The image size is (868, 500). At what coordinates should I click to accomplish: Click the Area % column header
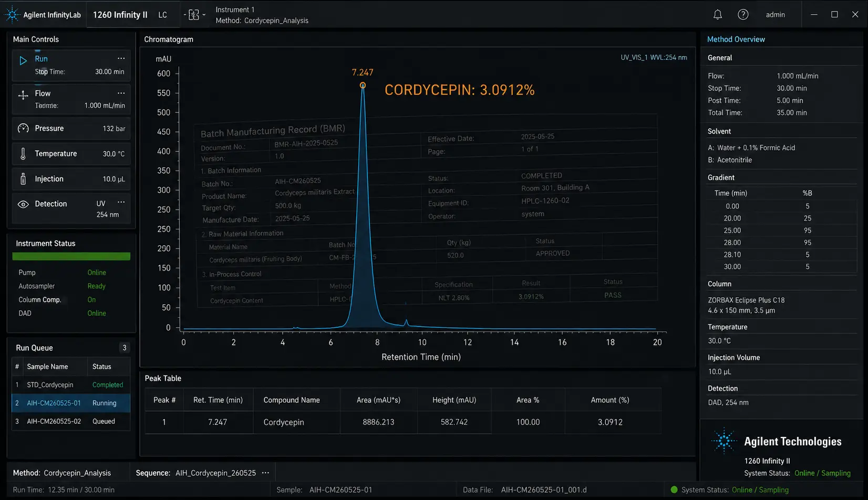[x=528, y=400]
